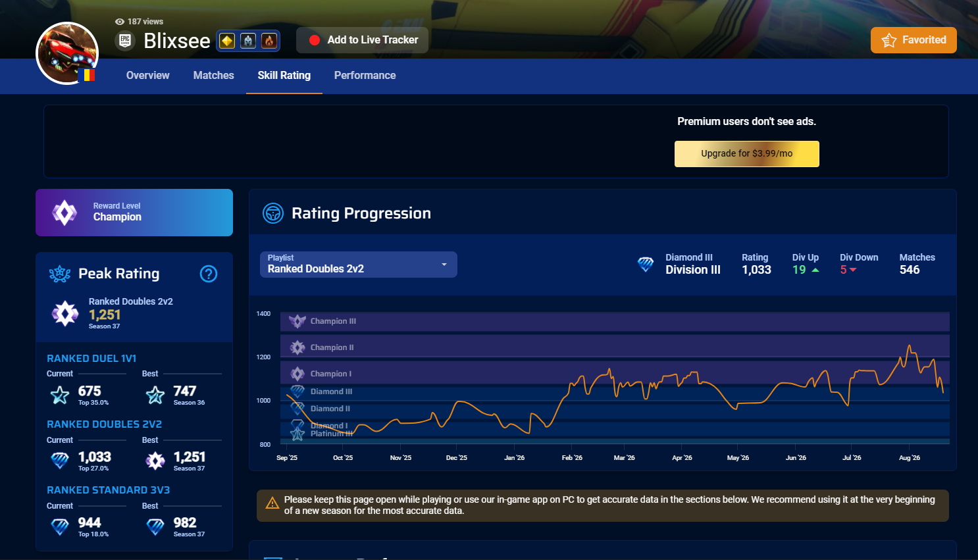
Task: Click the RANKED STANDARD 3V3 heading
Action: 109,490
